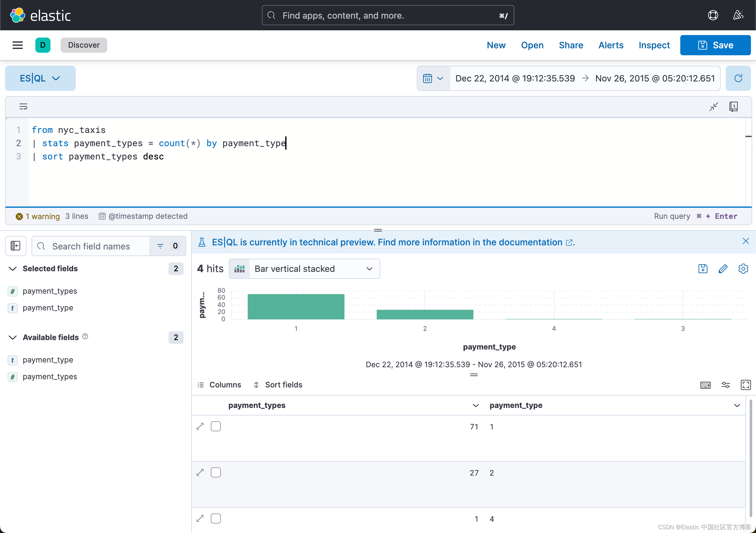Open the payment_types column menu
Viewport: 756px width, 533px height.
click(x=475, y=405)
